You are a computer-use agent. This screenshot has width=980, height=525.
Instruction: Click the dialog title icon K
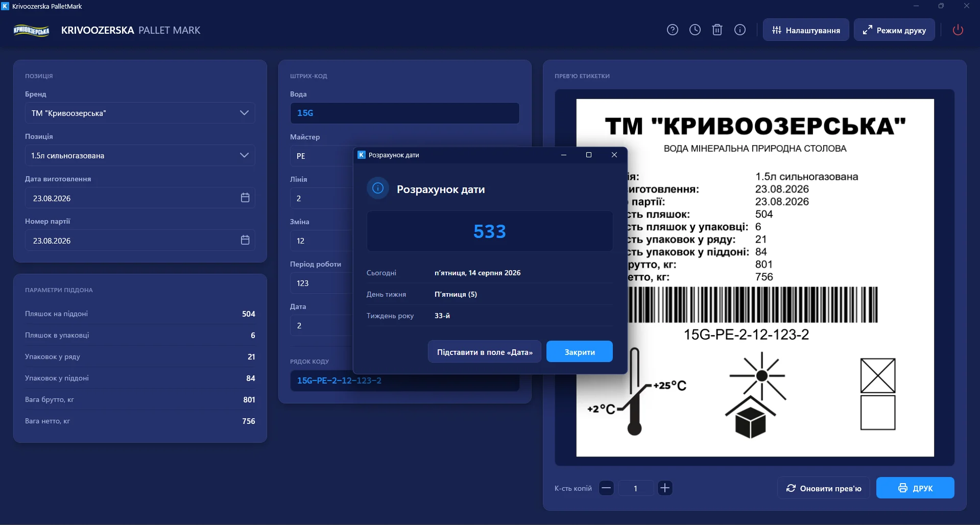click(x=362, y=155)
